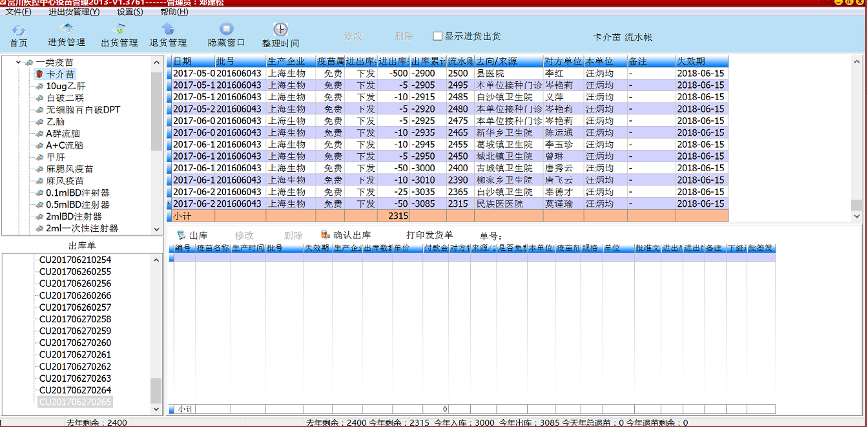Select order CU201706260266

75,295
